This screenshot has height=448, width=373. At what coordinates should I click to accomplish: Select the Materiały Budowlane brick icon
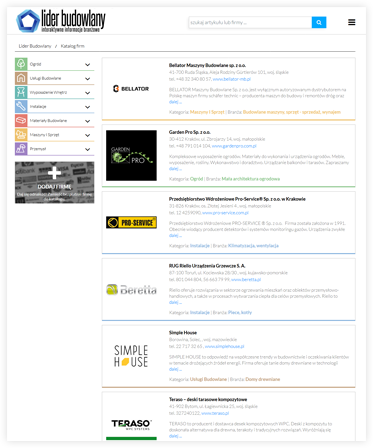click(x=21, y=121)
